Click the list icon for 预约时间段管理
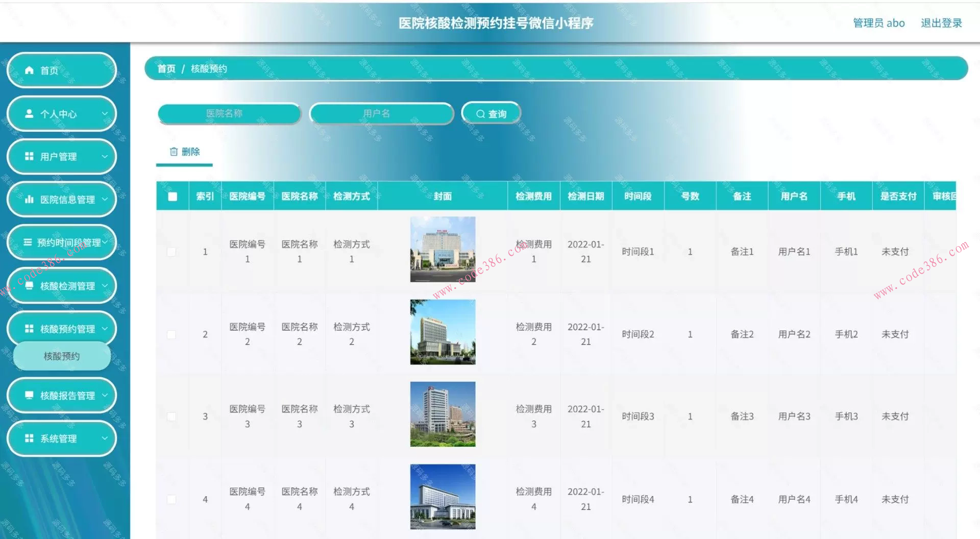This screenshot has height=539, width=980. click(28, 242)
